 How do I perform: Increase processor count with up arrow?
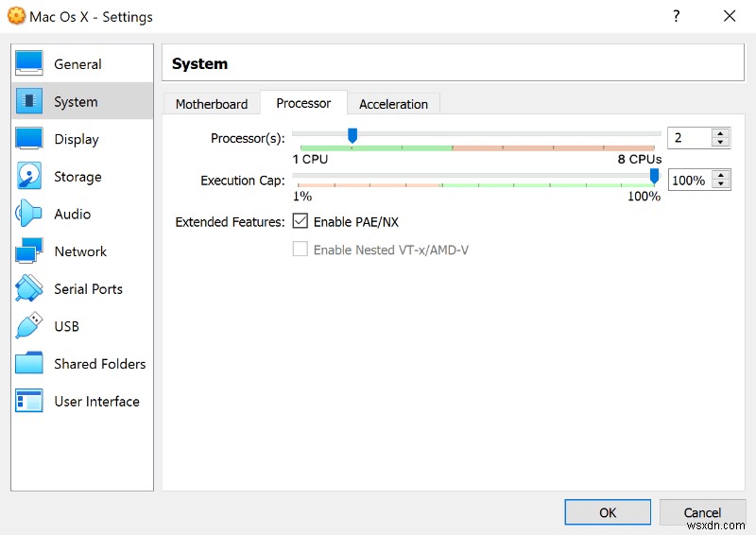point(720,133)
